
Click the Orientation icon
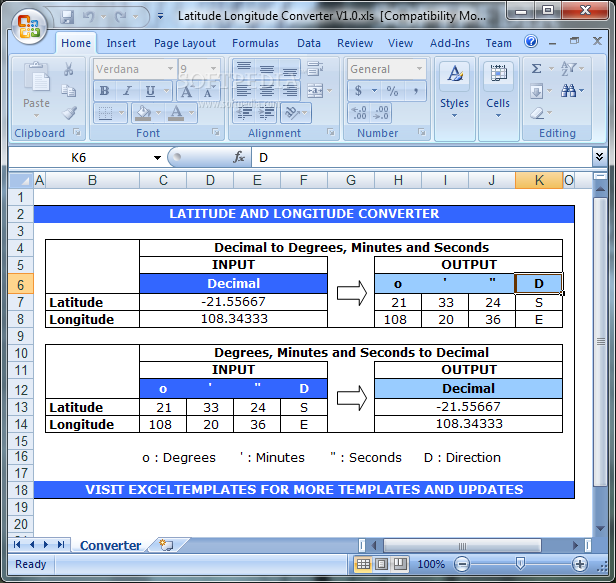(x=292, y=113)
